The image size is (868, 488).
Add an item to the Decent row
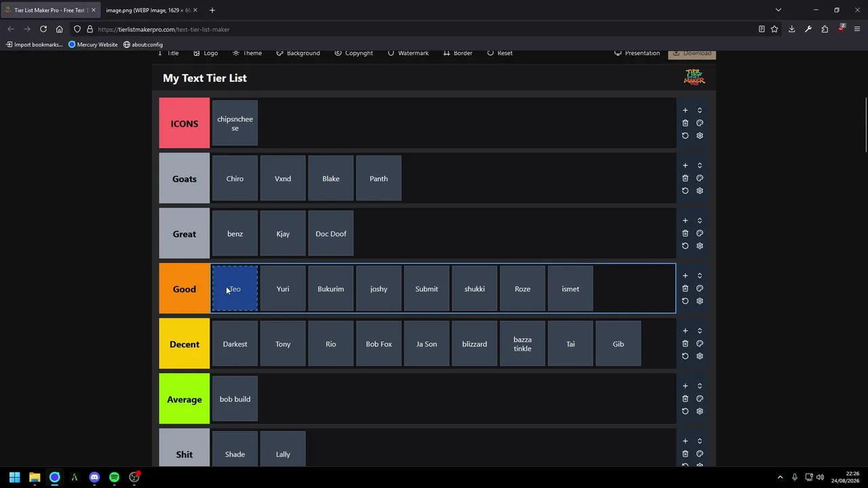685,331
